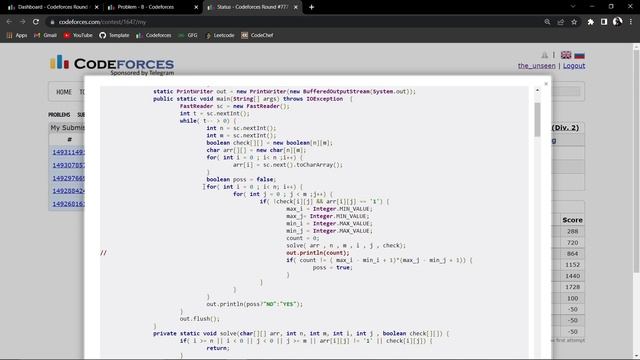This screenshot has width=640, height=360.
Task: Open submission 14926016 link
Action: pyautogui.click(x=69, y=204)
